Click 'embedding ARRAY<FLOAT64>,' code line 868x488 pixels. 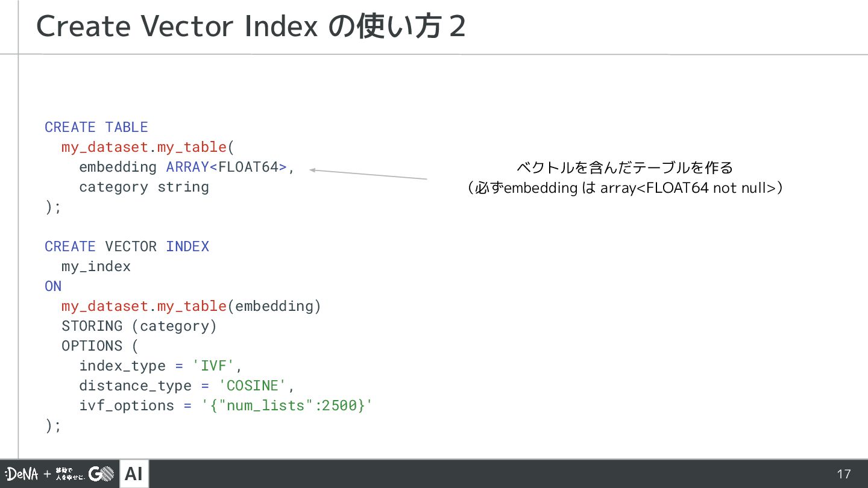[187, 167]
